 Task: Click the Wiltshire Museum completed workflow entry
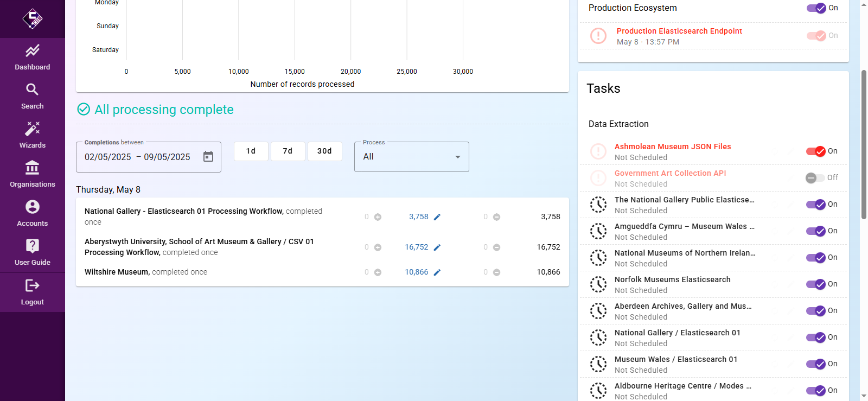[x=146, y=272]
